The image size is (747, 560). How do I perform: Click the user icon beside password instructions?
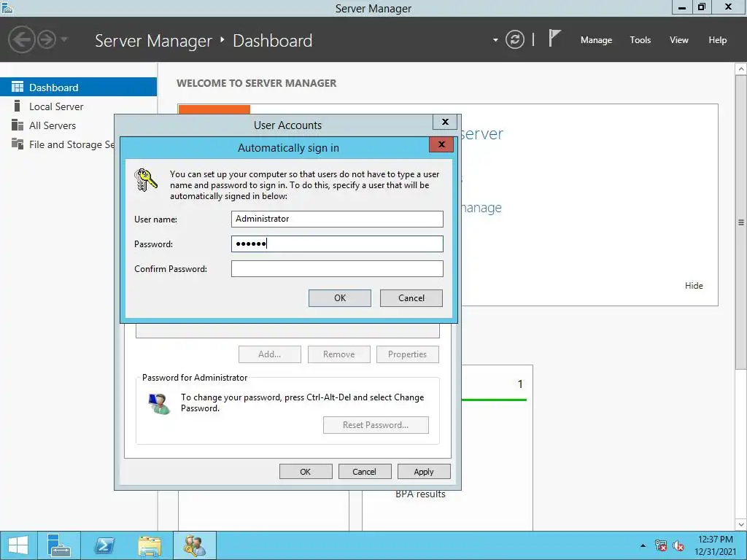click(x=159, y=404)
